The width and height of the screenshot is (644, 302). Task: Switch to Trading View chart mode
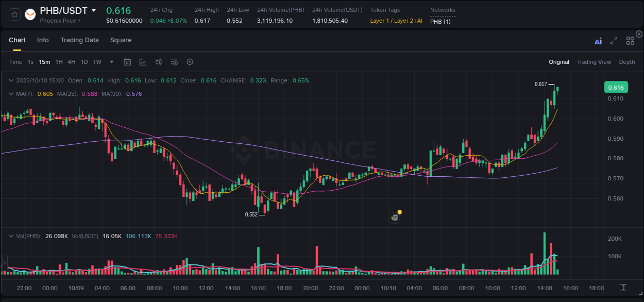click(594, 62)
